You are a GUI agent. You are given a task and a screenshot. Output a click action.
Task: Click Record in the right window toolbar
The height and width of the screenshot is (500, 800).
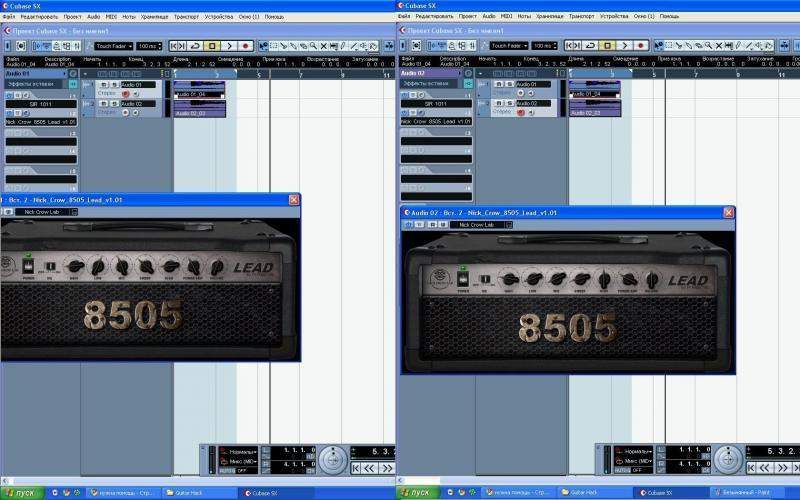click(x=640, y=45)
